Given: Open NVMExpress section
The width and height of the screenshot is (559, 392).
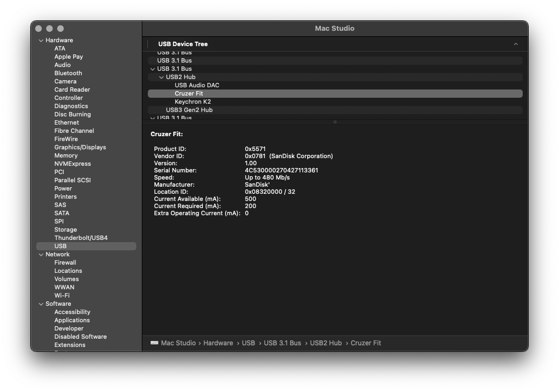Looking at the screenshot, I should pos(73,164).
